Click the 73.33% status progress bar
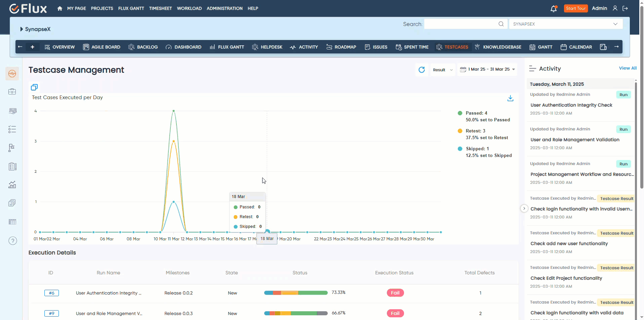644x320 pixels. 296,293
